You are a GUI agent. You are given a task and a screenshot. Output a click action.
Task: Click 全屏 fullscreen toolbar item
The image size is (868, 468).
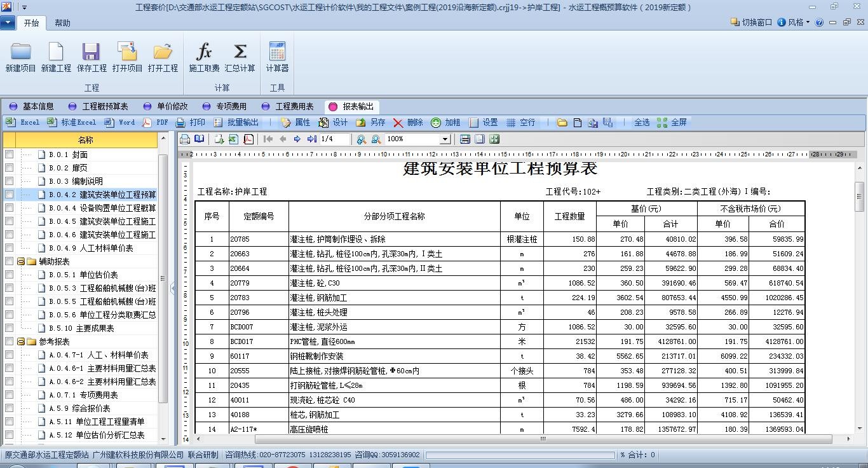[672, 122]
